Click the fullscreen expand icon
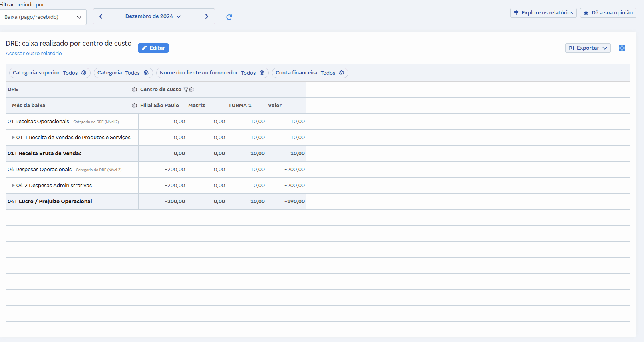Image resolution: width=644 pixels, height=342 pixels. 622,48
